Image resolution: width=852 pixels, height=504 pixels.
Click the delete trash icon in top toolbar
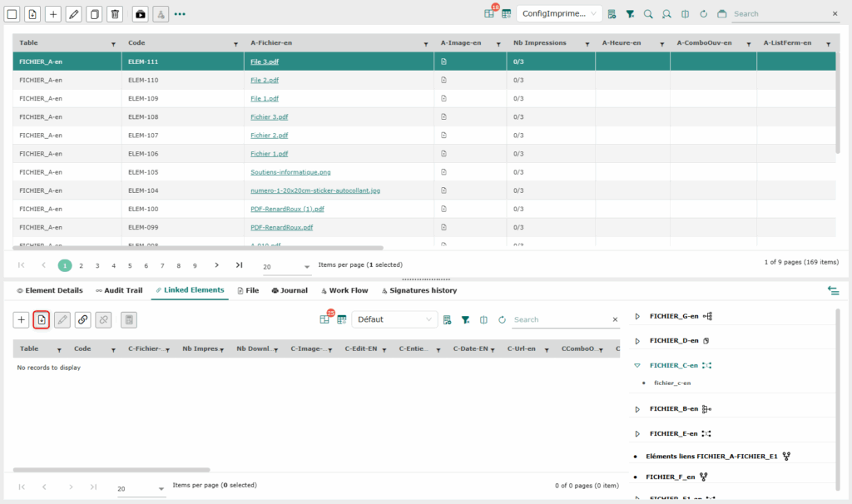(115, 14)
